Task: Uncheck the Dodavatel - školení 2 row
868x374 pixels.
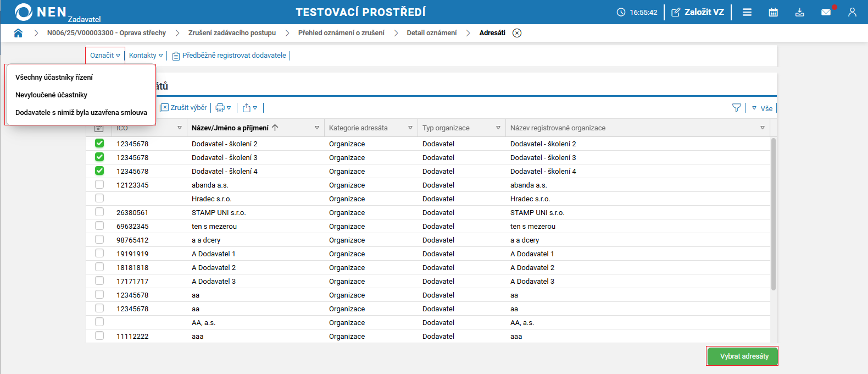Action: point(99,144)
